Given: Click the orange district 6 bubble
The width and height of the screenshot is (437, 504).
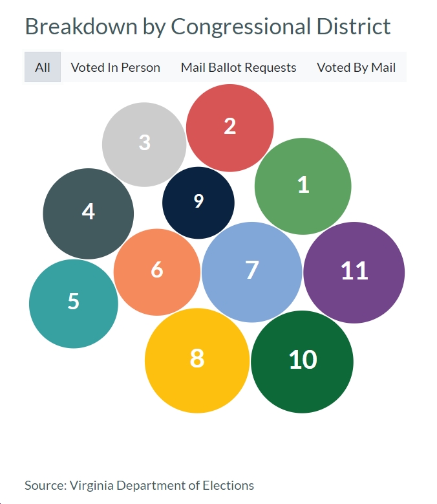Looking at the screenshot, I should click(157, 272).
